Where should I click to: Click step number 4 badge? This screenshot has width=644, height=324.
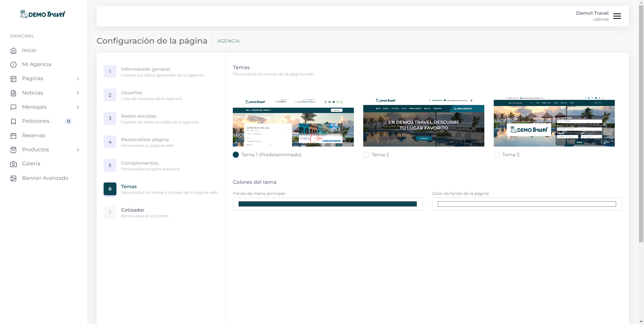tap(110, 142)
